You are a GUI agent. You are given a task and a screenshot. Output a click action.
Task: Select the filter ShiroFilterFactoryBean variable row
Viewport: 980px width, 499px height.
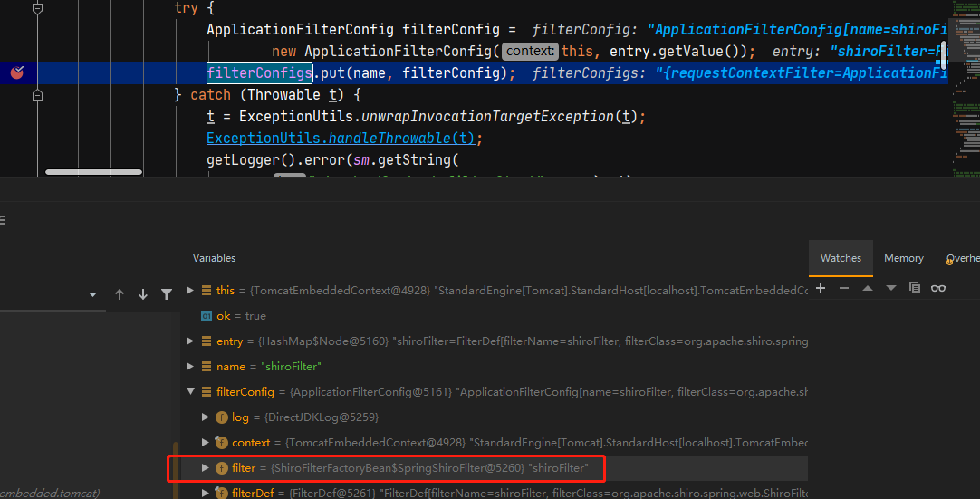tap(408, 468)
